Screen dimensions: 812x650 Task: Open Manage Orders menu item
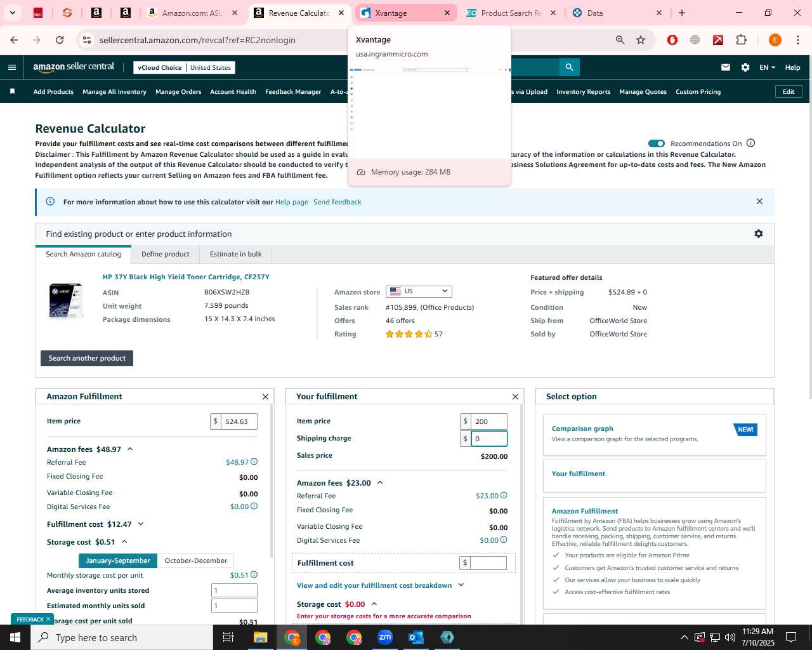[x=178, y=91]
